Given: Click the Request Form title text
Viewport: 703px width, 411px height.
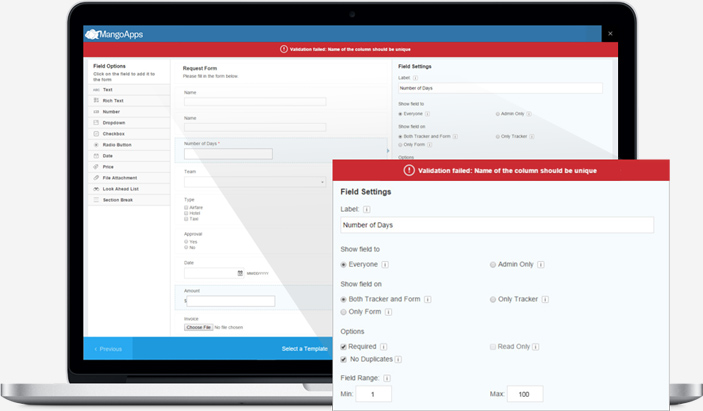Looking at the screenshot, I should (200, 69).
